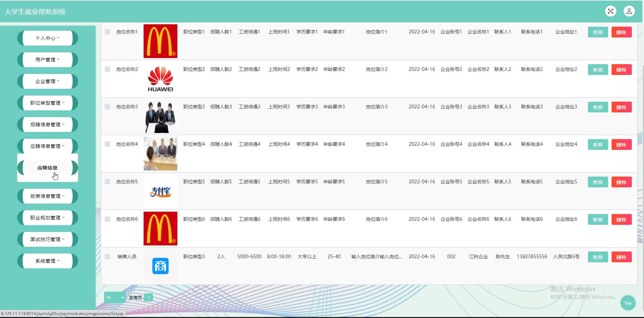
Task: Expand the 职位类型管理 sidebar menu
Action: click(48, 103)
